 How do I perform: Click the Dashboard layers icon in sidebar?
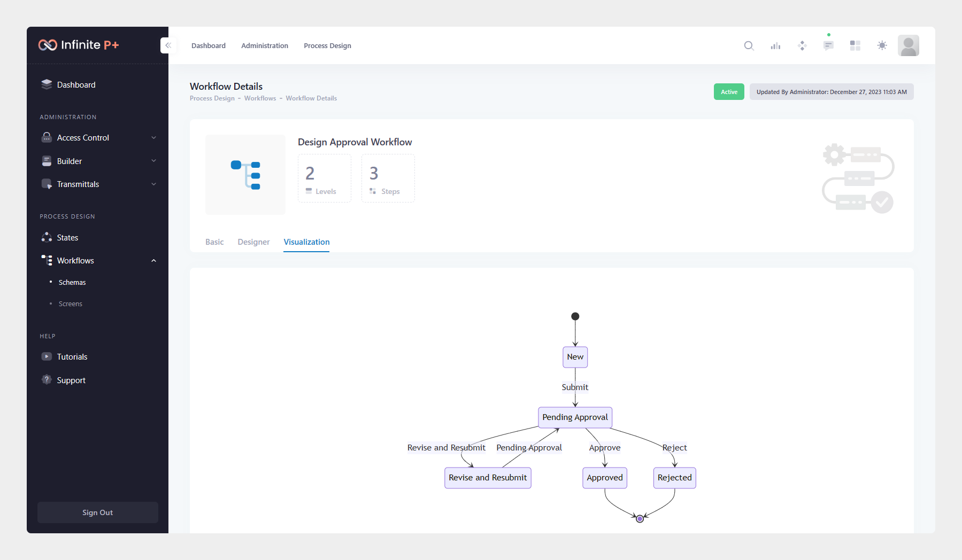47,84
